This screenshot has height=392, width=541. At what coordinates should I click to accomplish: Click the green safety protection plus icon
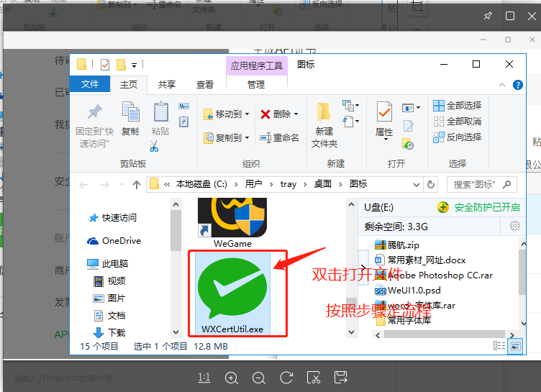tap(443, 207)
